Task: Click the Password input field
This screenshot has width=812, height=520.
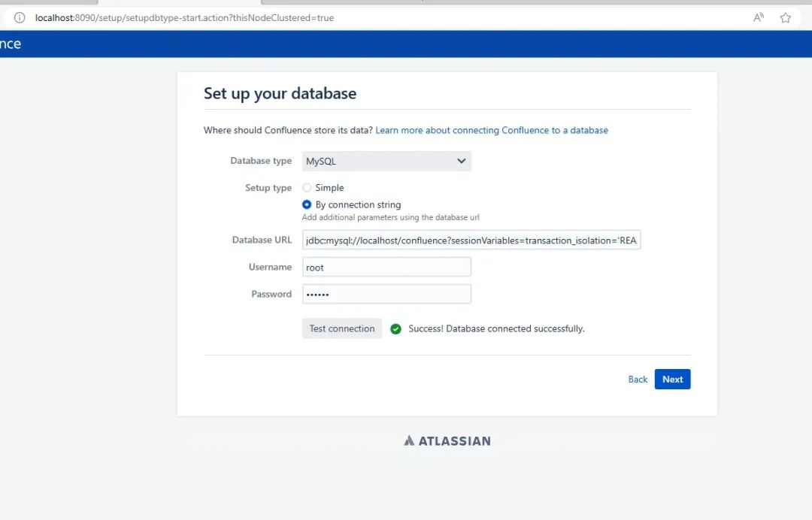Action: coord(386,294)
